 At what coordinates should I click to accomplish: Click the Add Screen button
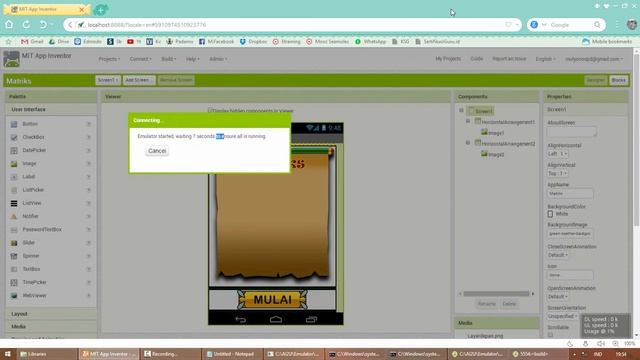click(x=139, y=80)
